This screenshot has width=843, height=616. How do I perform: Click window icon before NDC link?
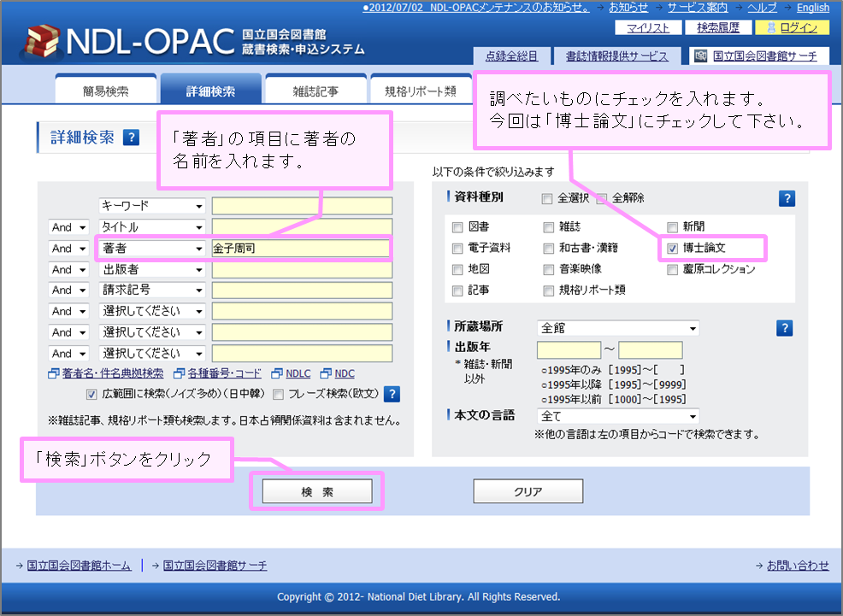point(326,373)
